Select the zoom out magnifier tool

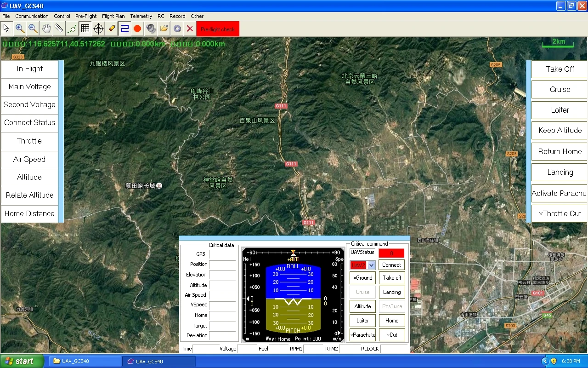[x=33, y=29]
